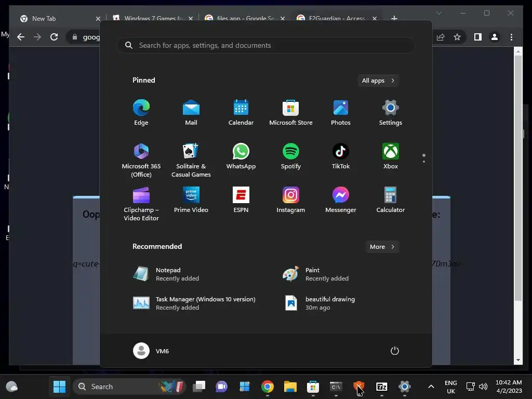Launch Prime Video

point(191,200)
